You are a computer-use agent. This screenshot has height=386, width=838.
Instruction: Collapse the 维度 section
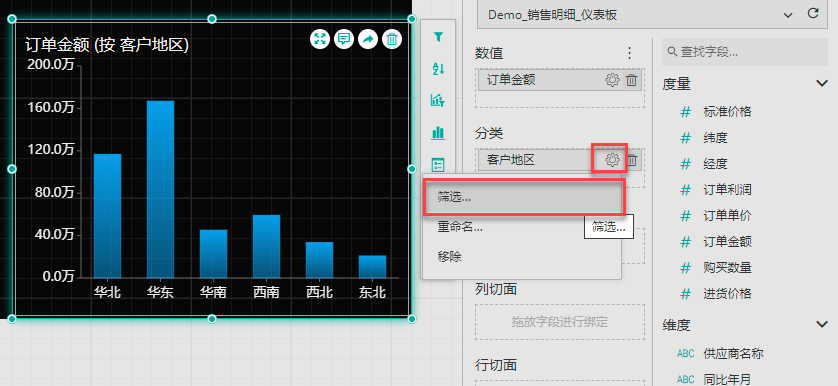point(822,324)
